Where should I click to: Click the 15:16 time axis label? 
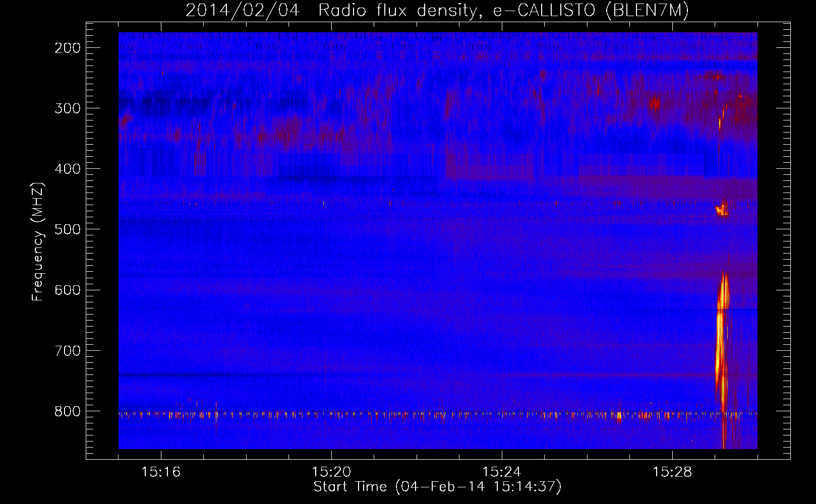[x=161, y=472]
